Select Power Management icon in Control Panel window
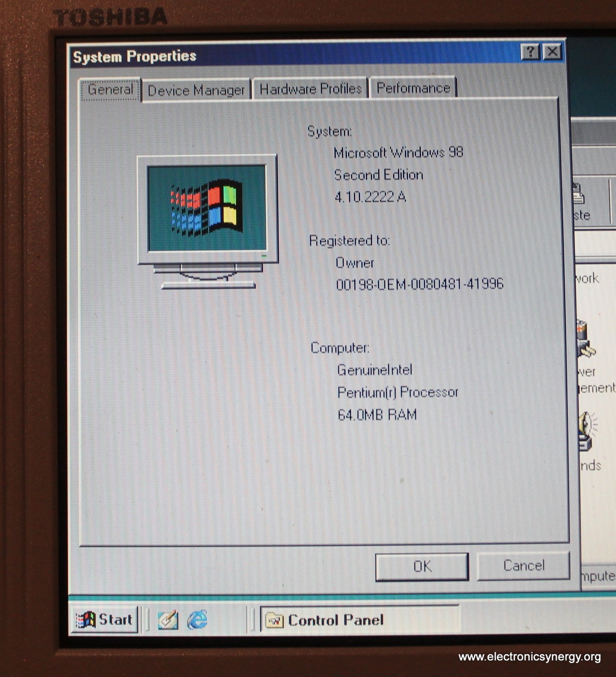Screen dimensions: 616x677 coord(586,338)
